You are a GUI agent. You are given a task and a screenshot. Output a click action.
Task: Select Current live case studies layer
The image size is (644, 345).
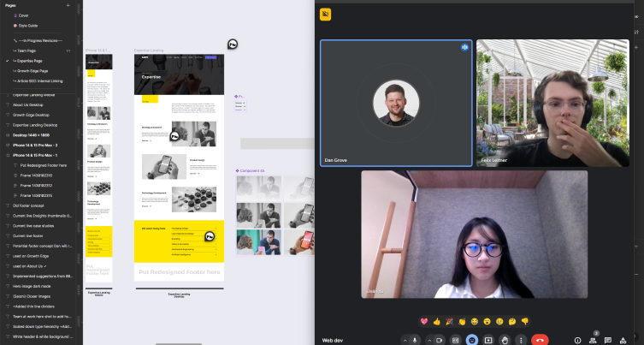click(x=33, y=226)
